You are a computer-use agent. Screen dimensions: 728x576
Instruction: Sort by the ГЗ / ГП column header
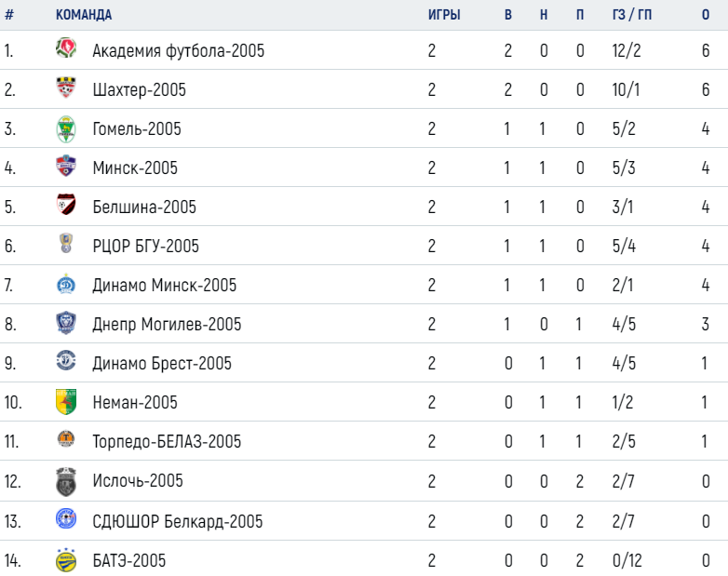coord(632,15)
